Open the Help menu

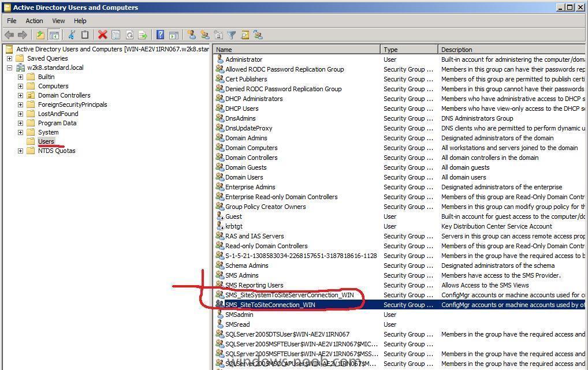(80, 21)
